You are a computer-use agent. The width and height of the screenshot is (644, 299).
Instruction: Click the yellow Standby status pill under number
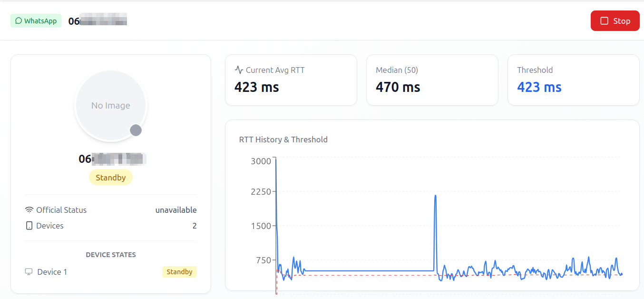tap(110, 178)
